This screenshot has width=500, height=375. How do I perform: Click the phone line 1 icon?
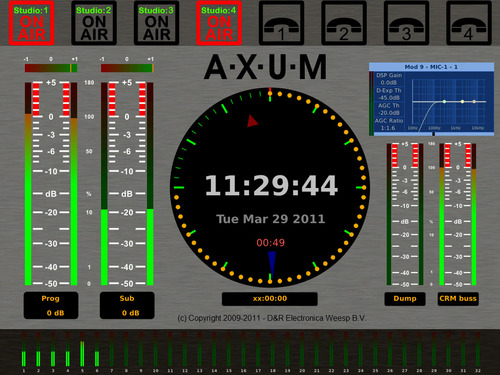point(281,23)
